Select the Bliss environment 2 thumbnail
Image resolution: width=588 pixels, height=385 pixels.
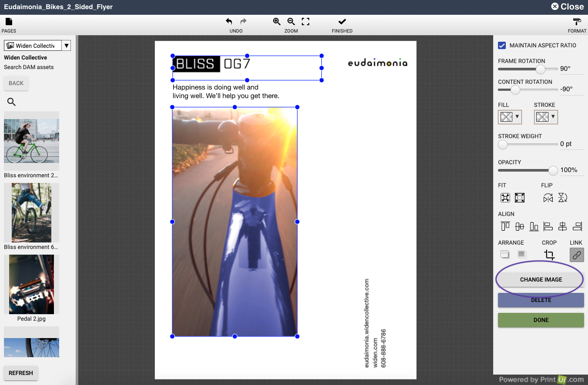31,141
